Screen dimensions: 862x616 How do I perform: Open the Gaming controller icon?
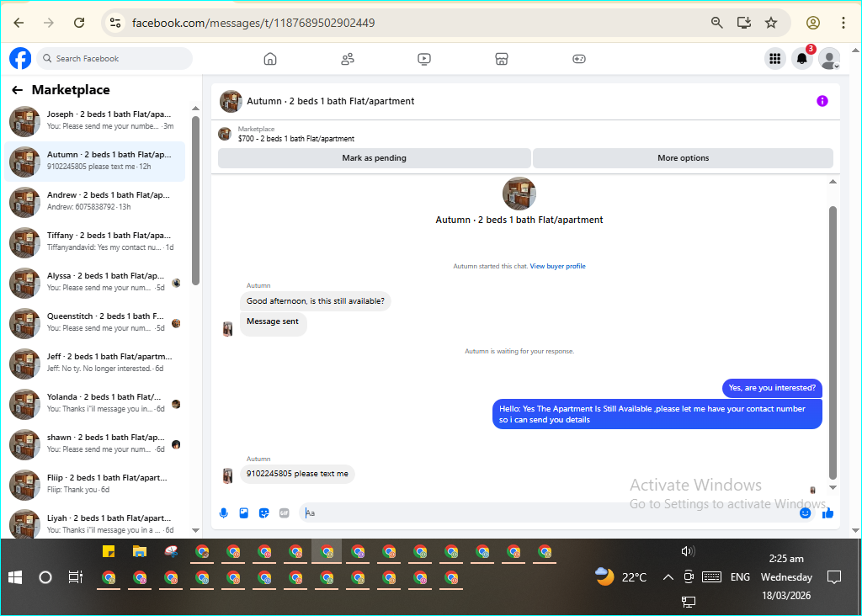(579, 59)
